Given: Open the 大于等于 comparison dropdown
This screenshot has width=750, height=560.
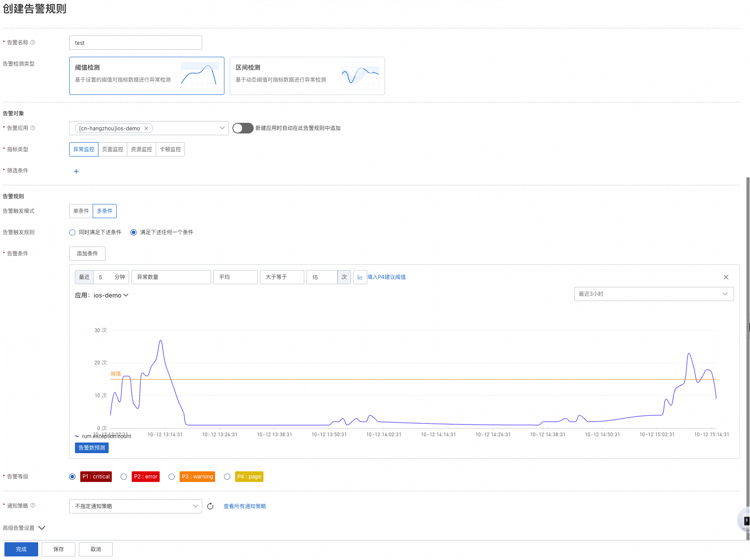Looking at the screenshot, I should (x=282, y=277).
